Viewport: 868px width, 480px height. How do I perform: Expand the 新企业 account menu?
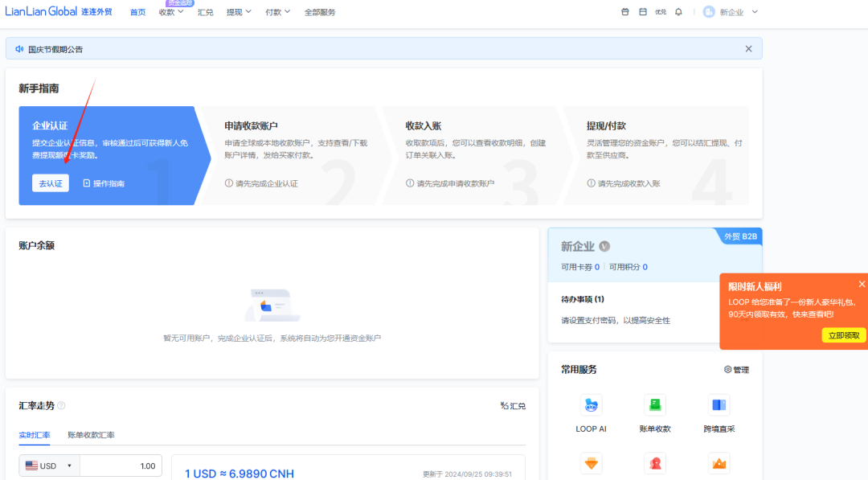[731, 12]
